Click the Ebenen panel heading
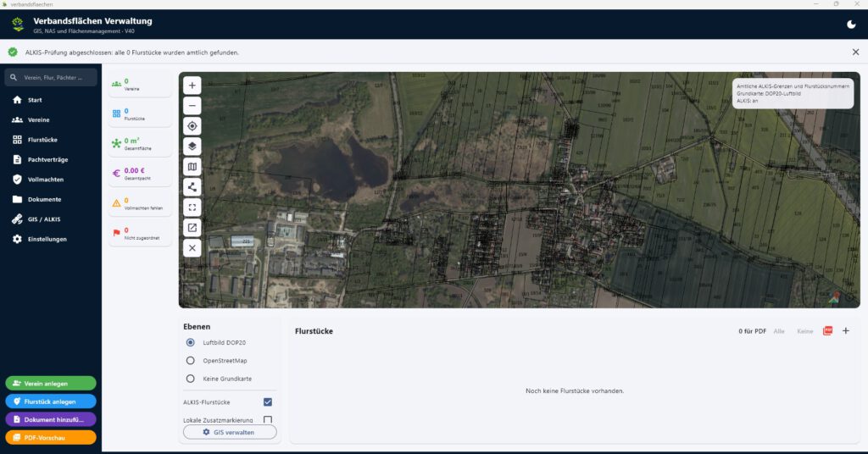The width and height of the screenshot is (868, 454). click(197, 327)
